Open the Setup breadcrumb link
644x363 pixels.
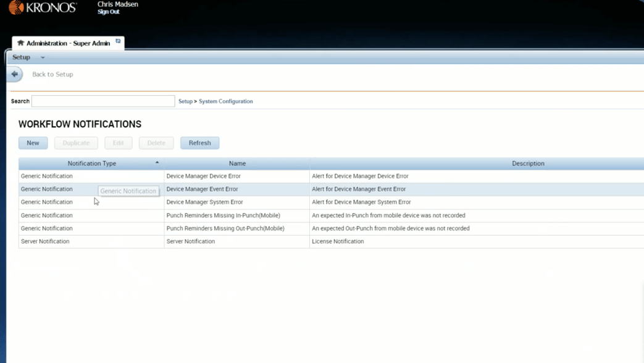pos(185,101)
